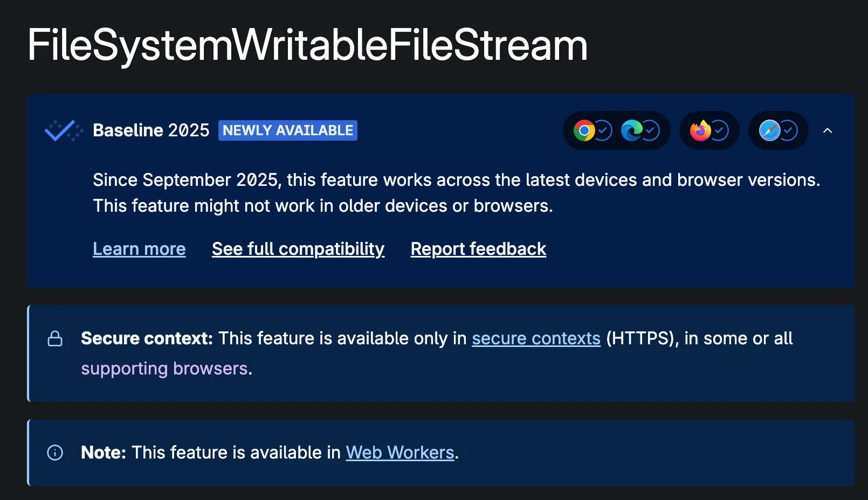This screenshot has height=500, width=868.
Task: Open the Learn more link
Action: (x=139, y=249)
